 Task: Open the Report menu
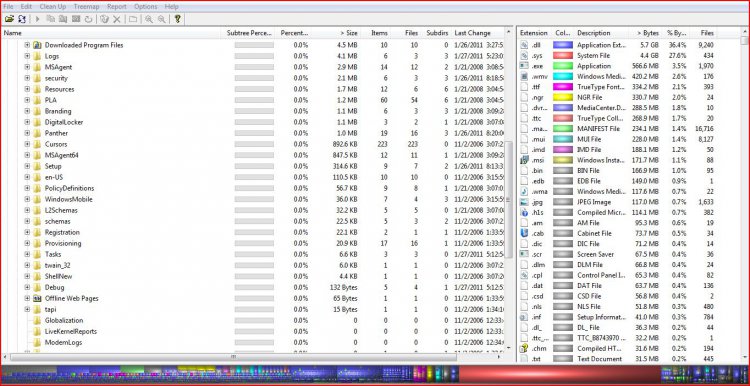point(117,7)
